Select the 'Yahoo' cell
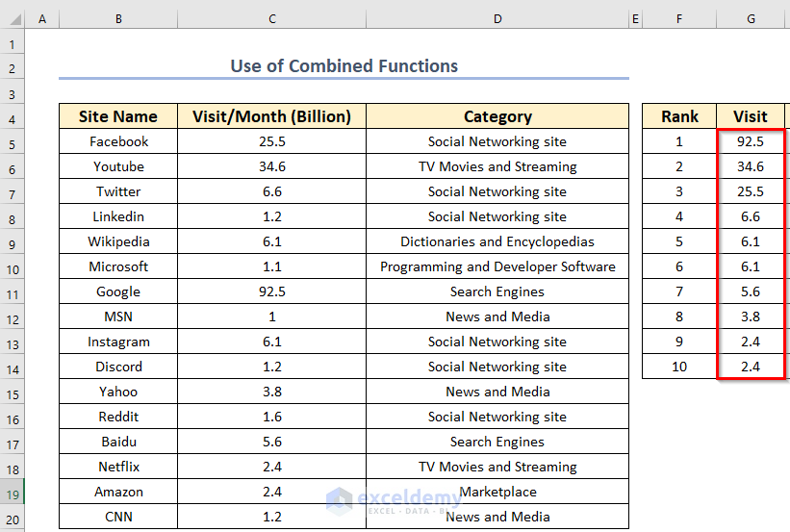 pyautogui.click(x=118, y=392)
